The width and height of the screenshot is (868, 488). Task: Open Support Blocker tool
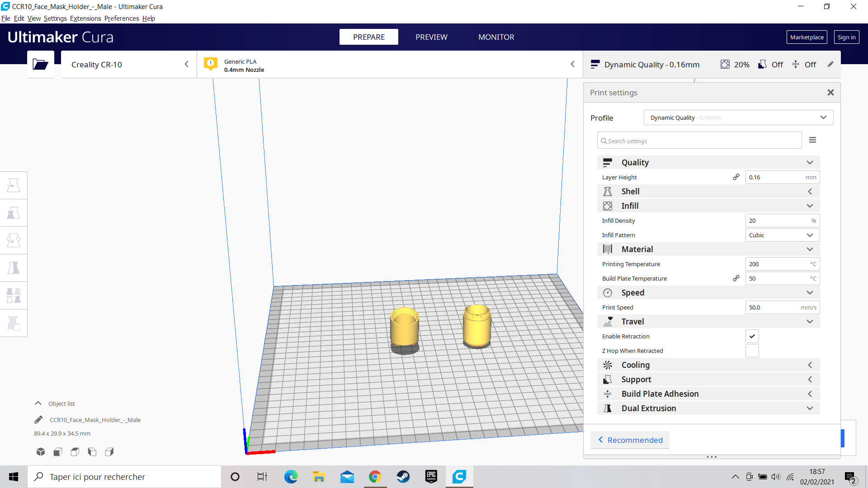click(14, 323)
